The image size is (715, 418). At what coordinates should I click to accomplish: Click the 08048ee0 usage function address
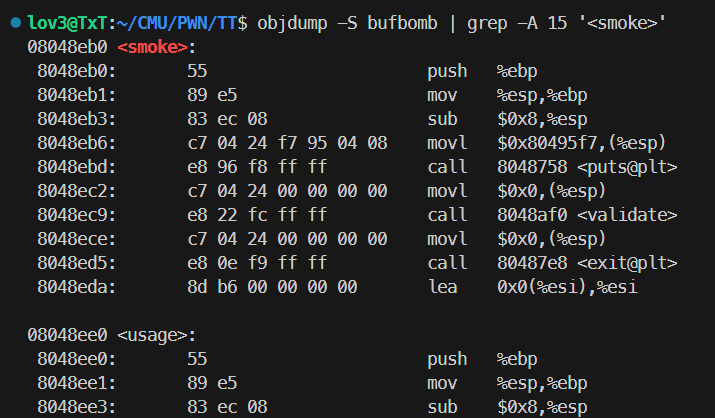(x=66, y=336)
